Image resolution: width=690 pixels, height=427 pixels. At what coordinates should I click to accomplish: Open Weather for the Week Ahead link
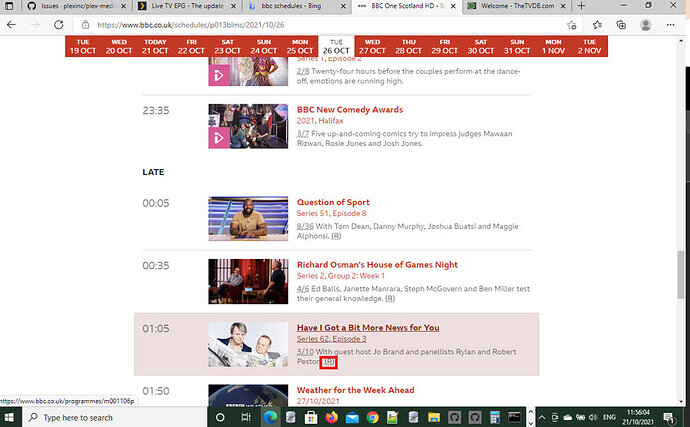(356, 390)
